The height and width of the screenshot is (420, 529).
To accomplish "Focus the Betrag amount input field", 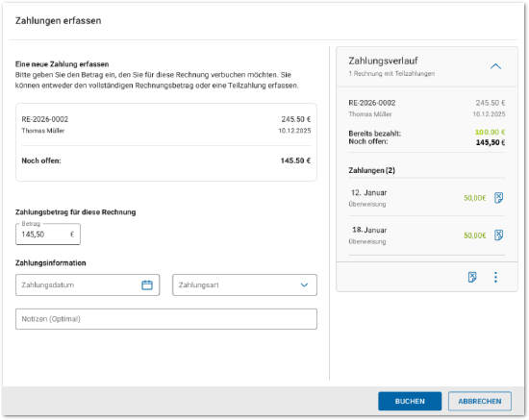I will tap(48, 234).
